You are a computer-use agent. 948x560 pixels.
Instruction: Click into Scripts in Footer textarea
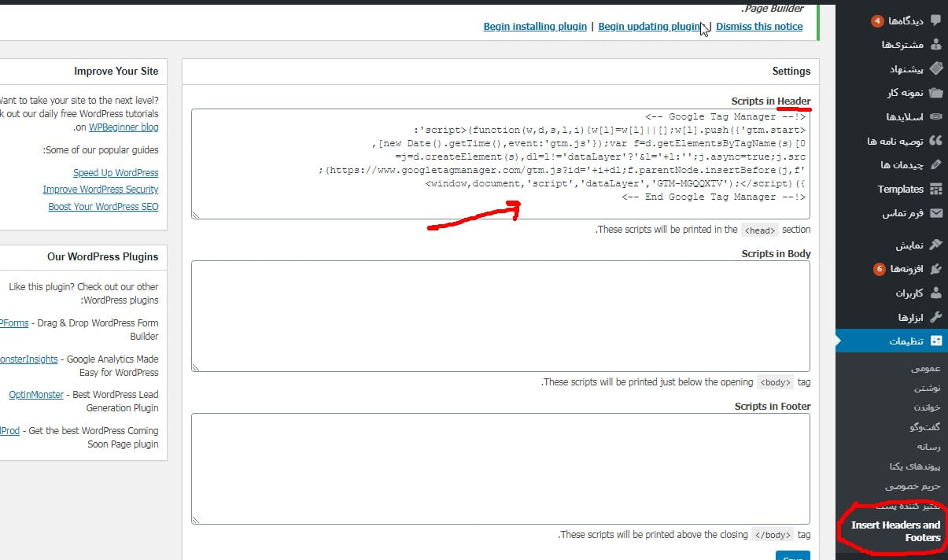click(500, 469)
